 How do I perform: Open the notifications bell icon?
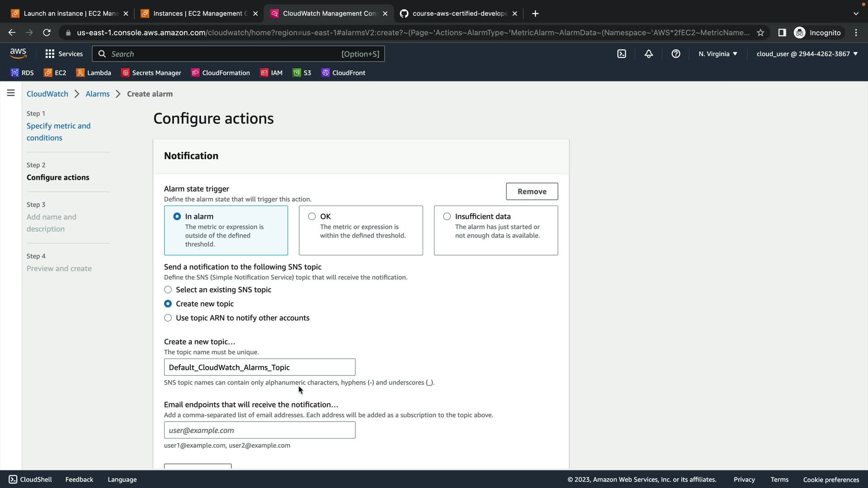[648, 54]
